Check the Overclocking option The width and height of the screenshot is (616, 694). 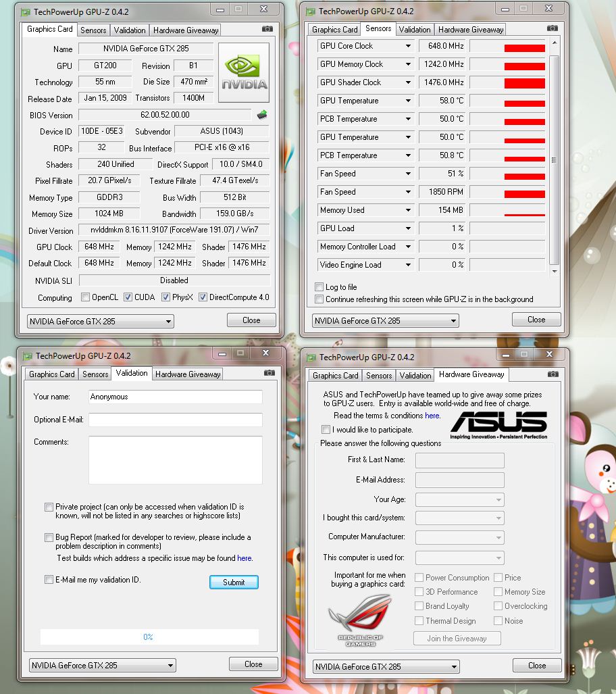pos(498,605)
